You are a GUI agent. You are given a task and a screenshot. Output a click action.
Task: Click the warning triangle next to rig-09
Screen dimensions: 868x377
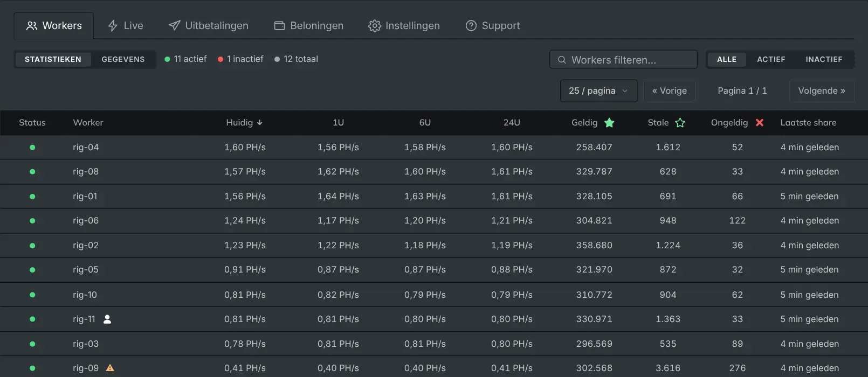point(110,368)
